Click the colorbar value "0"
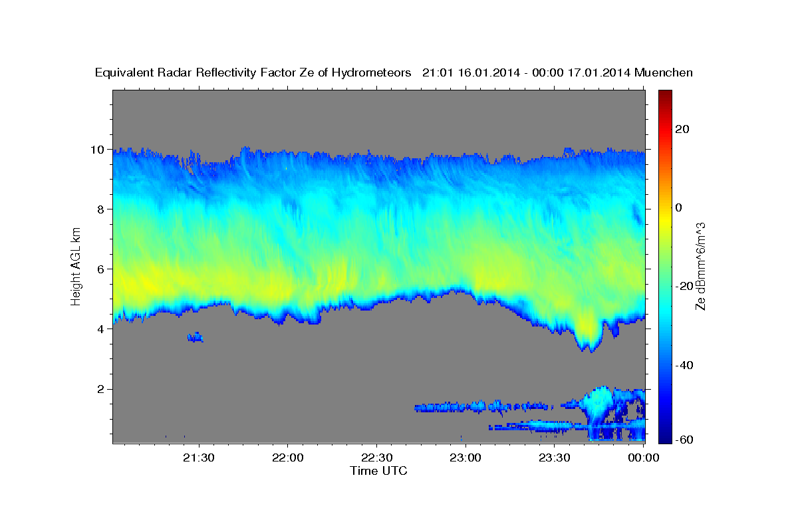Screen dimensions: 798x532 [x=680, y=207]
